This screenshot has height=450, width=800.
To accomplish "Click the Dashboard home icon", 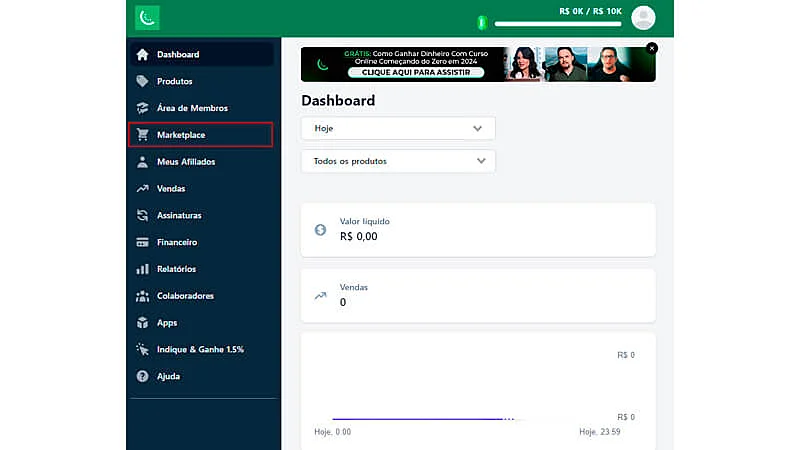I will [x=142, y=54].
